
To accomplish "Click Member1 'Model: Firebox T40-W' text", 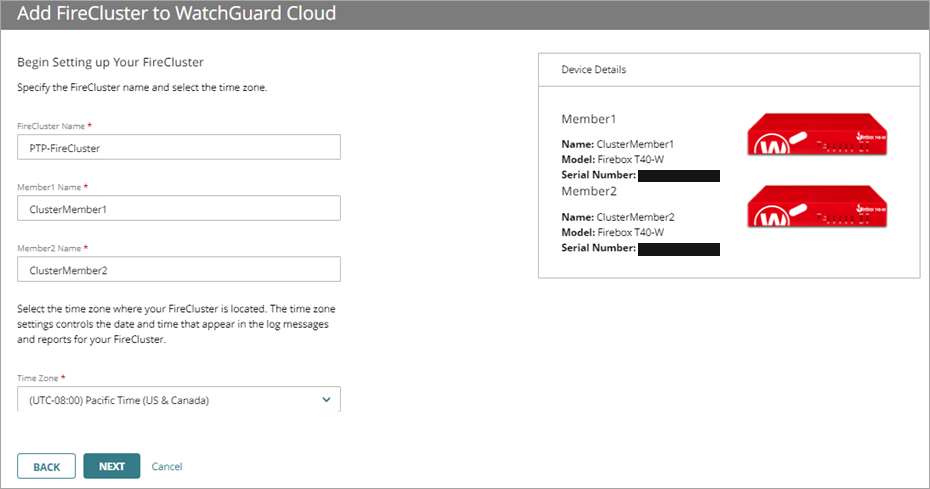I will [613, 160].
